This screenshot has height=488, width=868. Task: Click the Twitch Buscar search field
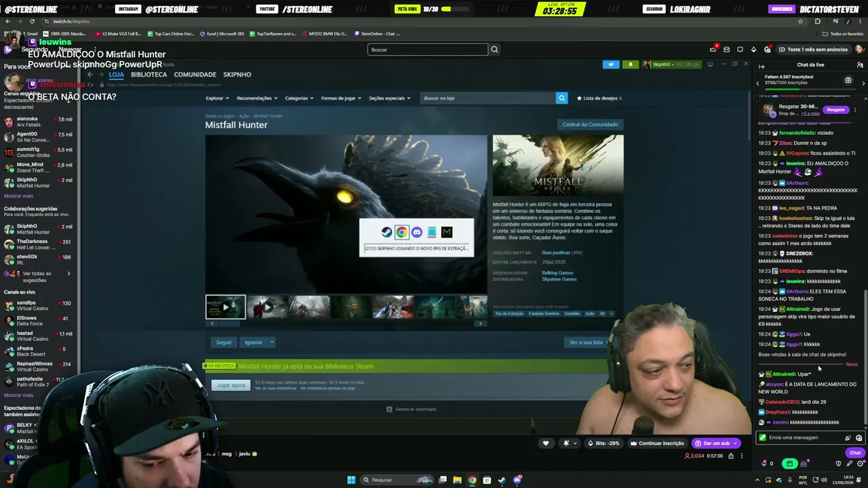pyautogui.click(x=428, y=49)
